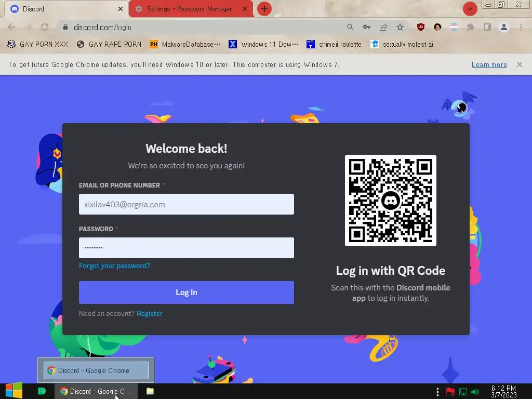Bookmark this page with the star icon
The height and width of the screenshot is (399, 532).
[400, 27]
